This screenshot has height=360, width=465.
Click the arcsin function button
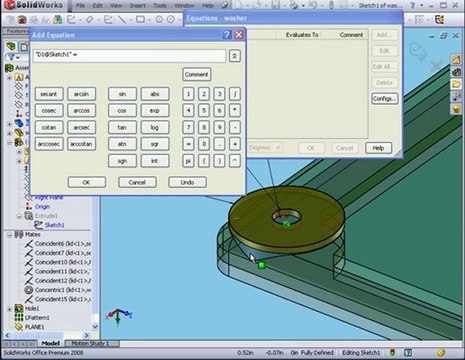coord(81,94)
